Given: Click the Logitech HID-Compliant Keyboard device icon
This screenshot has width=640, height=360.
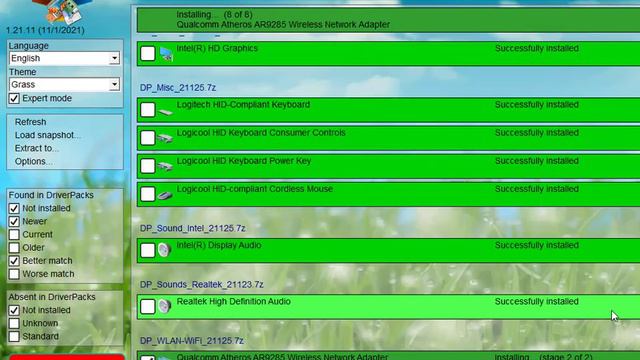Looking at the screenshot, I should tap(165, 111).
